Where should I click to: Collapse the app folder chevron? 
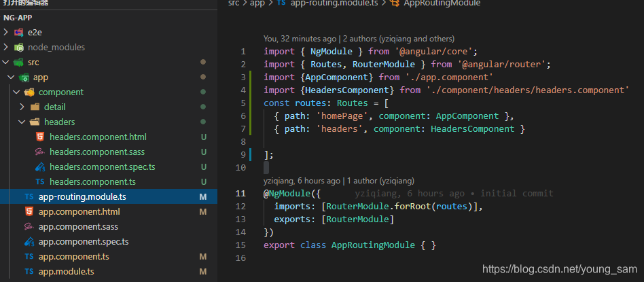pyautogui.click(x=11, y=77)
